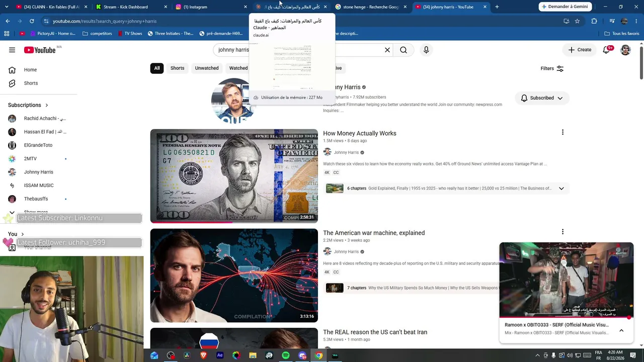Switch to the stone henge Google search tab
This screenshot has height=362, width=644.
click(372, 7)
